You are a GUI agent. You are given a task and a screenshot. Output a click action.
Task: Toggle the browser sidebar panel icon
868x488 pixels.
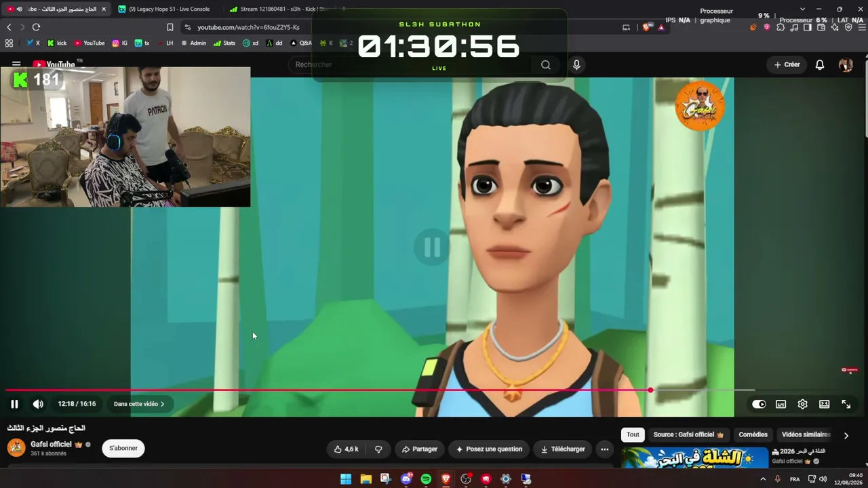tap(808, 27)
